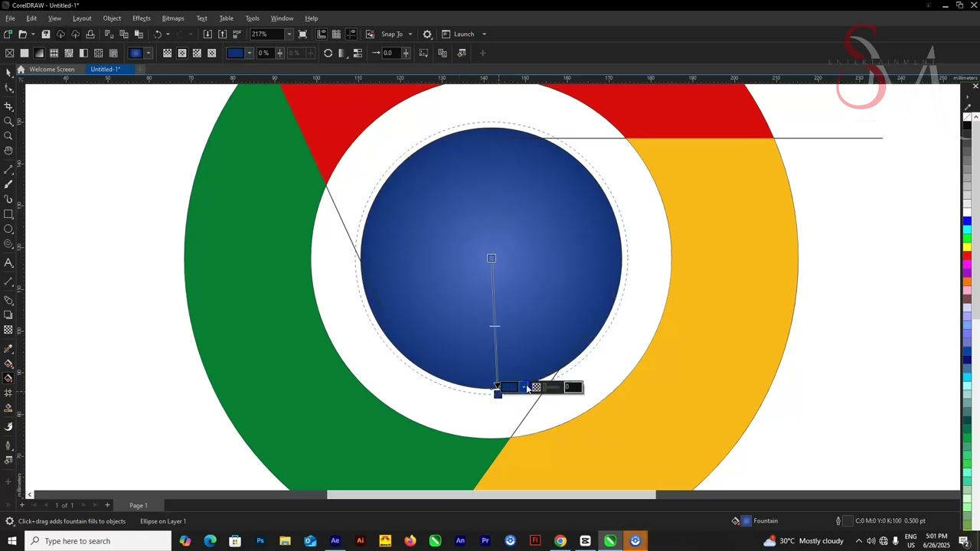Show hidden system tray icons chevron
This screenshot has height=551, width=980.
click(x=858, y=541)
